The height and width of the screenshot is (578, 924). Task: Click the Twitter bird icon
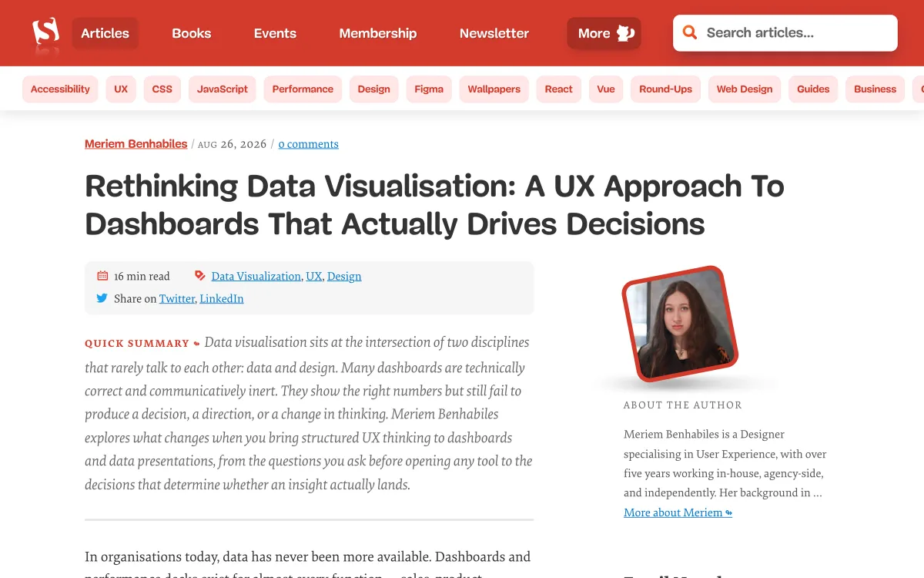102,298
